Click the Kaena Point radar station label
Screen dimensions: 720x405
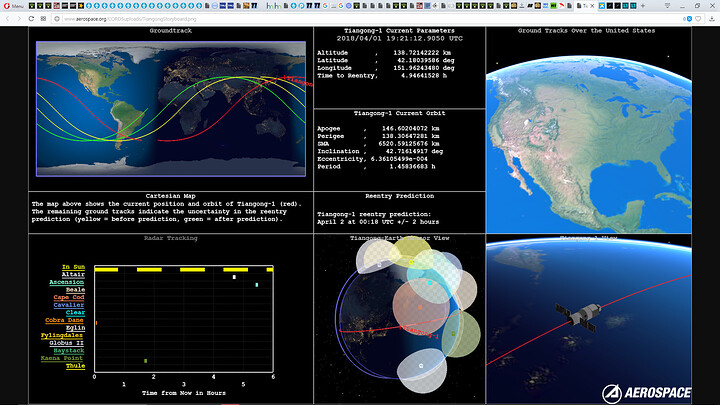tap(62, 358)
